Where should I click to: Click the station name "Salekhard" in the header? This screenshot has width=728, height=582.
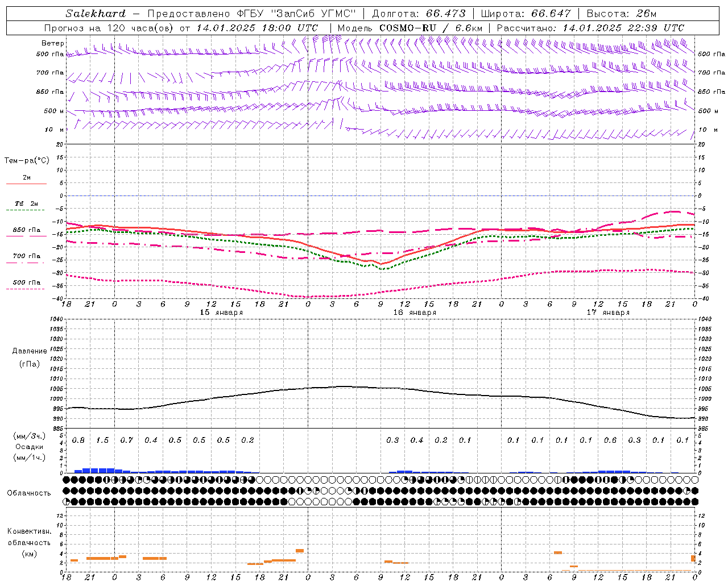point(96,14)
